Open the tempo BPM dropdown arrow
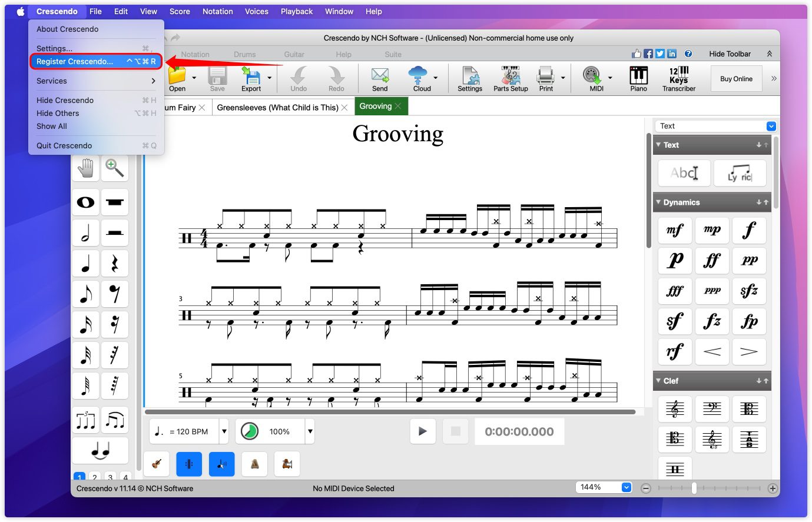The height and width of the screenshot is (522, 812). click(224, 431)
